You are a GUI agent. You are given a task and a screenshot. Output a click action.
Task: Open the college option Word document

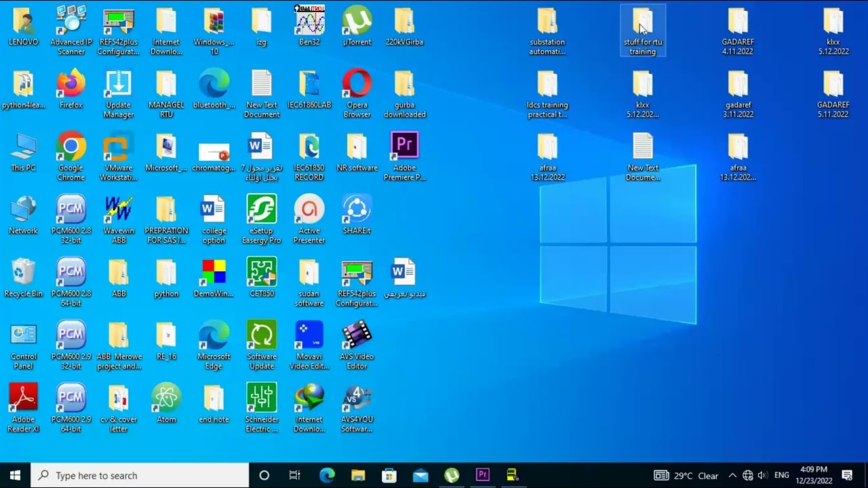pos(214,220)
